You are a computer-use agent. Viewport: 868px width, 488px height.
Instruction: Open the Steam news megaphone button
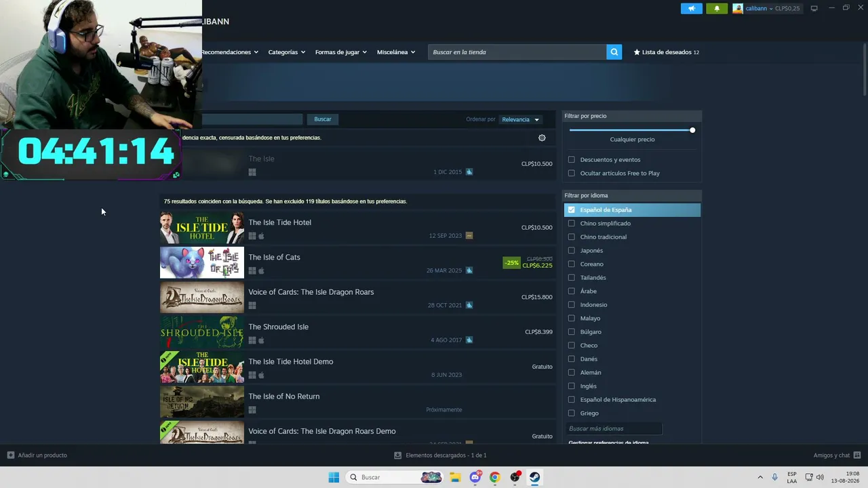tap(692, 8)
